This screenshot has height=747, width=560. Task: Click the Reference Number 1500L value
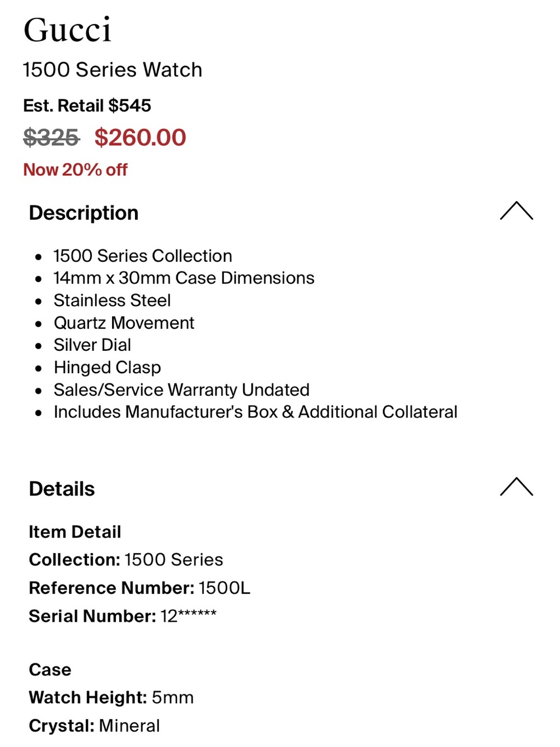(x=224, y=588)
